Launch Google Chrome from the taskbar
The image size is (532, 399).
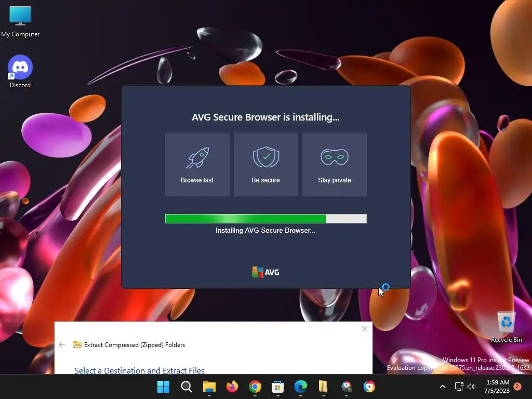click(x=255, y=387)
